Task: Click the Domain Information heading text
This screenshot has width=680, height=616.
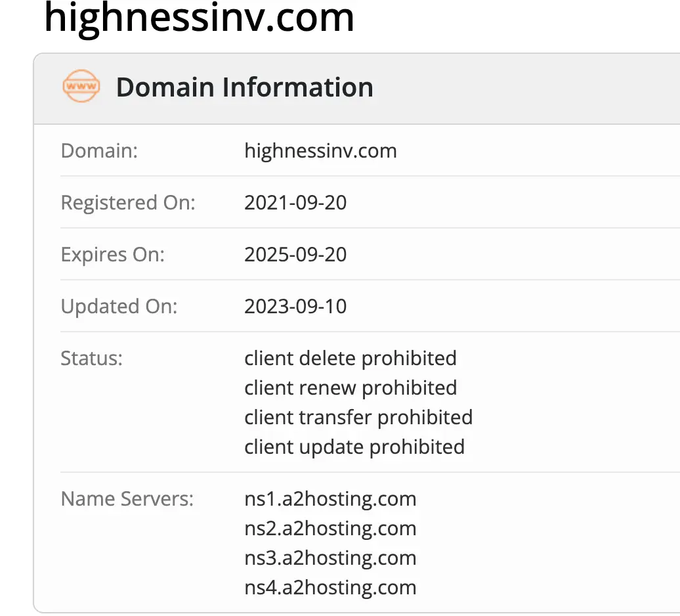Action: pos(244,87)
